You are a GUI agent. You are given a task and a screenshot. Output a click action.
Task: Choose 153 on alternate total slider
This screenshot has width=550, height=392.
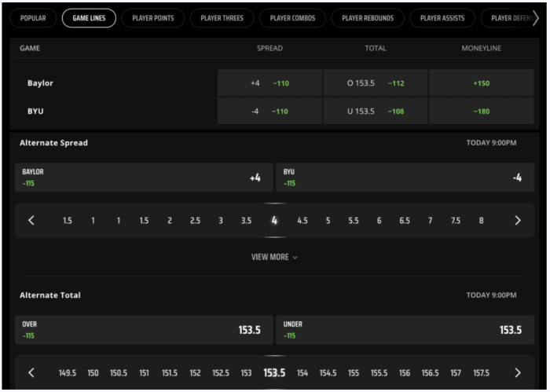246,372
